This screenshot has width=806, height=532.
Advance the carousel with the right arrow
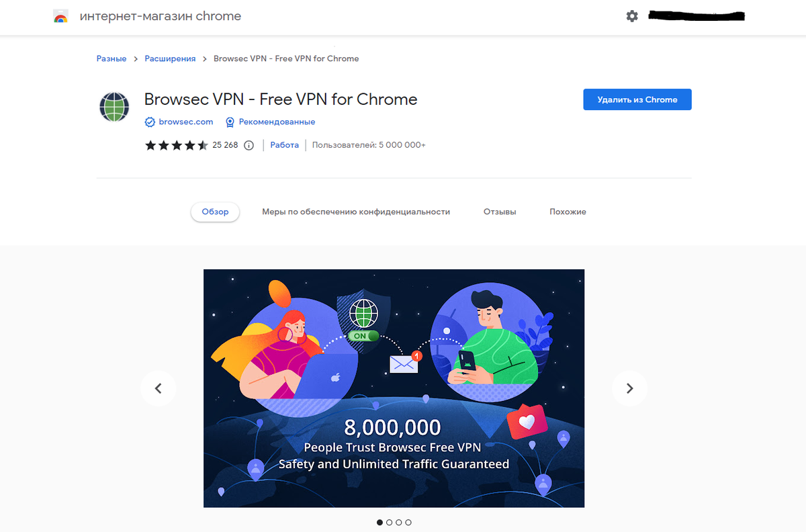(630, 388)
